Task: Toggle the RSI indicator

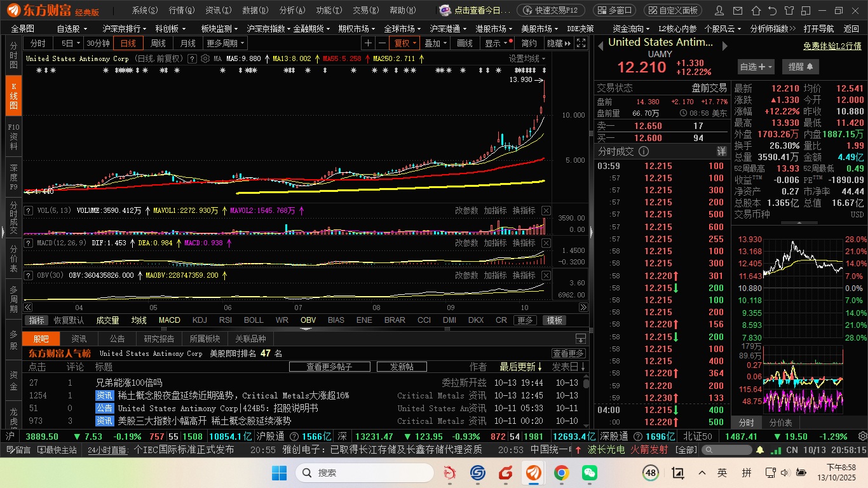Action: (x=225, y=320)
